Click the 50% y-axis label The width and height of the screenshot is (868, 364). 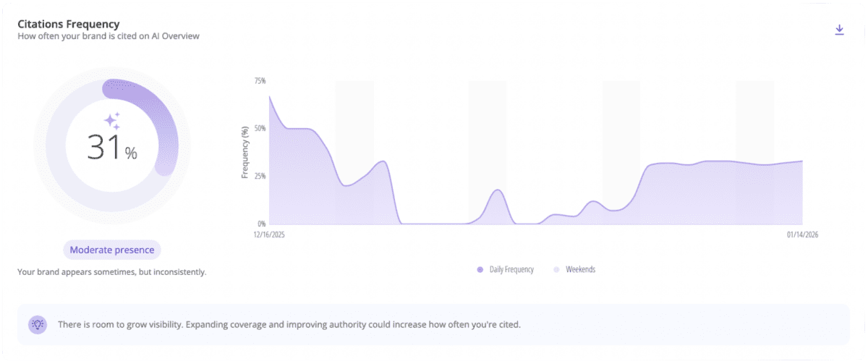tap(260, 128)
